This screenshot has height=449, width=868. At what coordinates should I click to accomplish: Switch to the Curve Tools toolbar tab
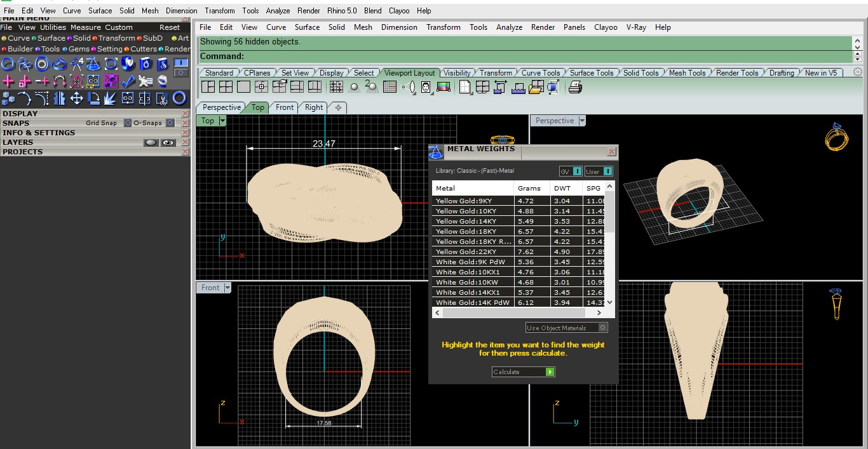coord(541,73)
